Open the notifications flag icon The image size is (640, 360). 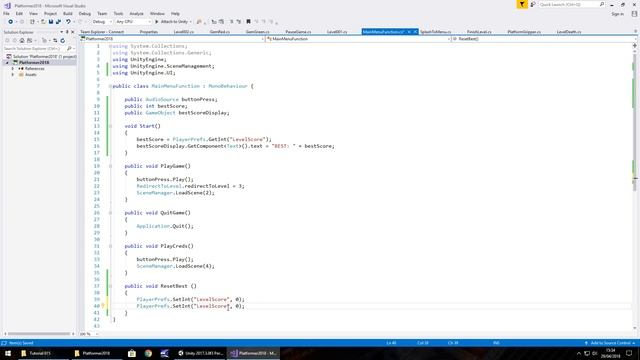pyautogui.click(x=522, y=4)
